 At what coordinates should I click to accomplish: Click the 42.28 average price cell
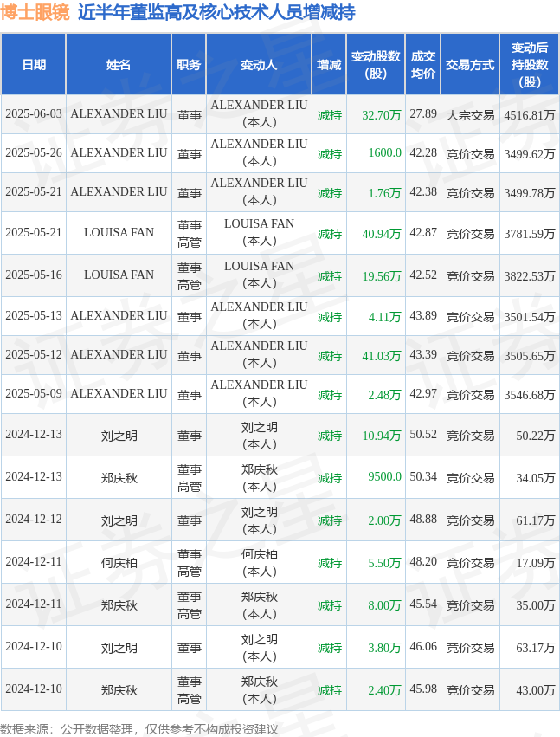[423, 153]
